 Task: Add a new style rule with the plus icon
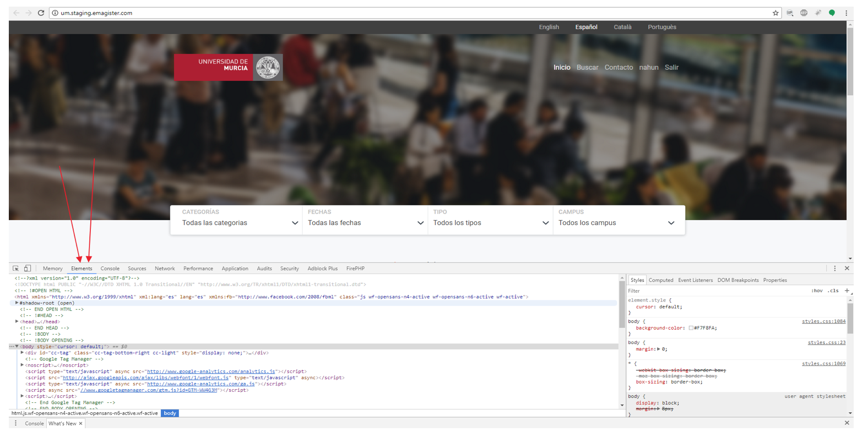coord(847,291)
